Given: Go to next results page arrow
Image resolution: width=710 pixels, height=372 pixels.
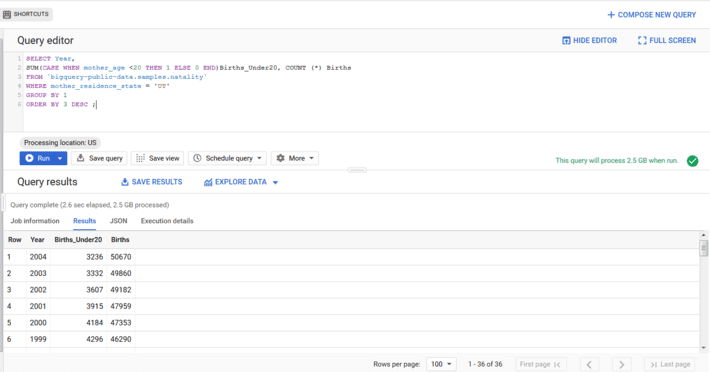Looking at the screenshot, I should point(621,364).
